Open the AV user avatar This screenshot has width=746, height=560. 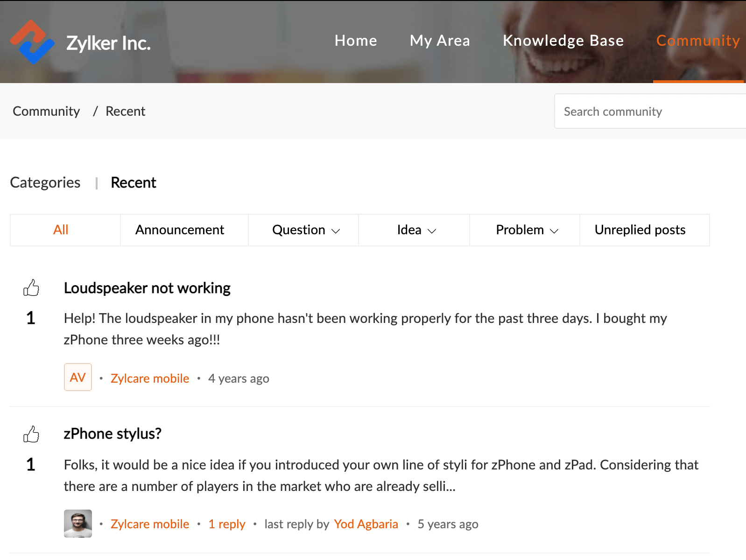coord(78,377)
